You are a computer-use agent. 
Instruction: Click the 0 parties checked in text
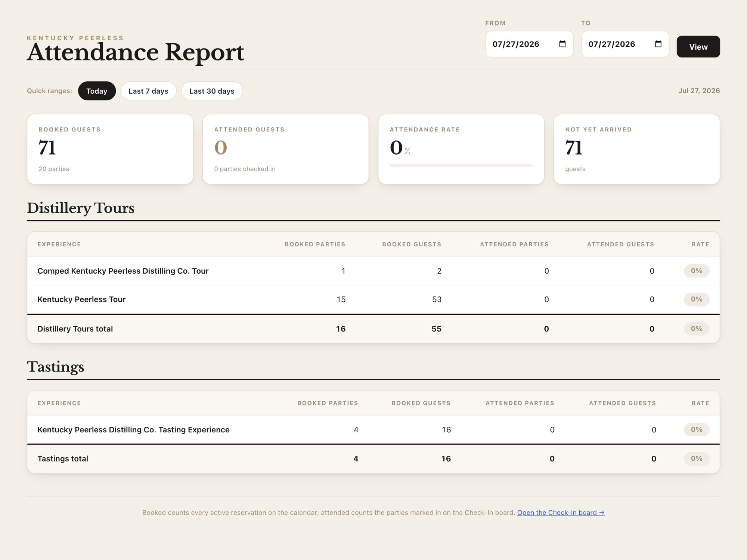245,169
